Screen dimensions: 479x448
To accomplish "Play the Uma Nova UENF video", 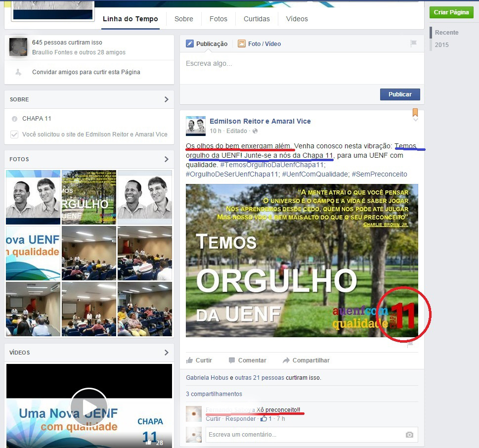I will pyautogui.click(x=89, y=406).
